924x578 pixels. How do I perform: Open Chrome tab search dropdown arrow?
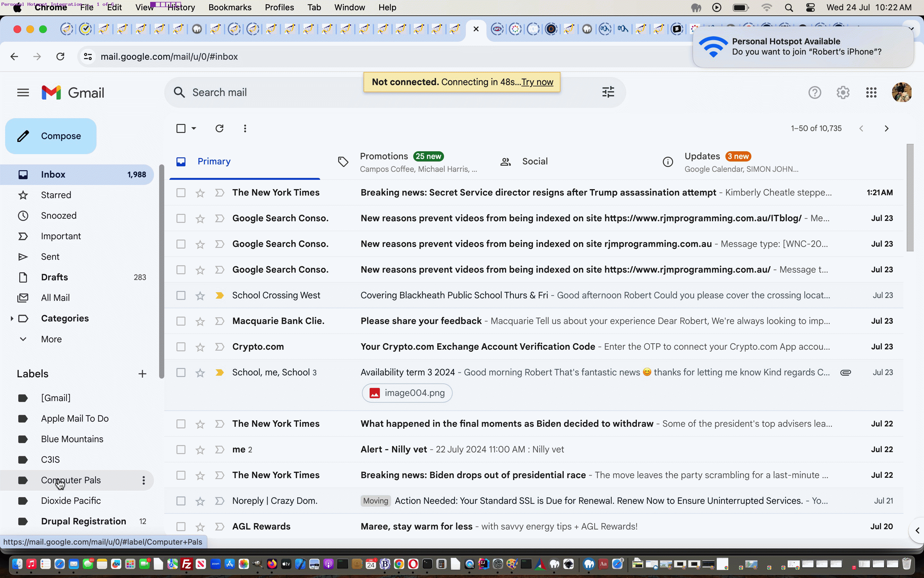(x=911, y=29)
